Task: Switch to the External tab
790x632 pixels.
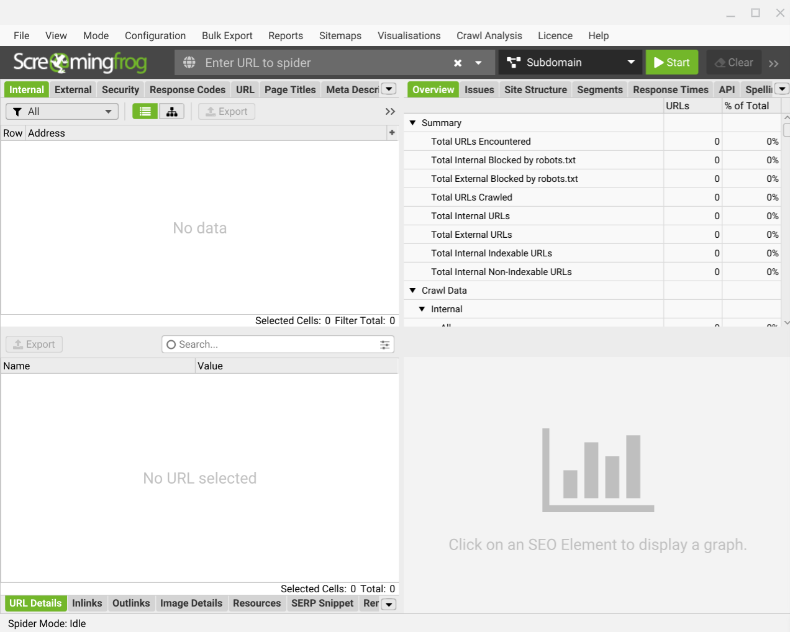Action: (73, 90)
